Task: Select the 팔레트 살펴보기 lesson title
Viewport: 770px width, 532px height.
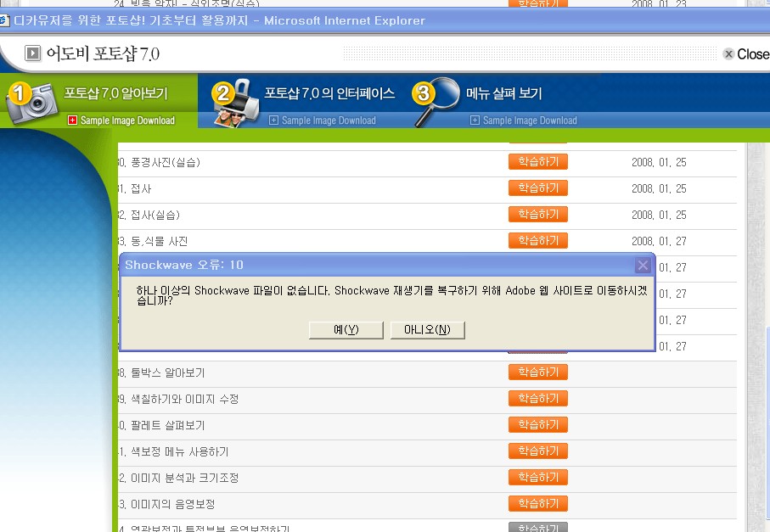Action: point(168,425)
